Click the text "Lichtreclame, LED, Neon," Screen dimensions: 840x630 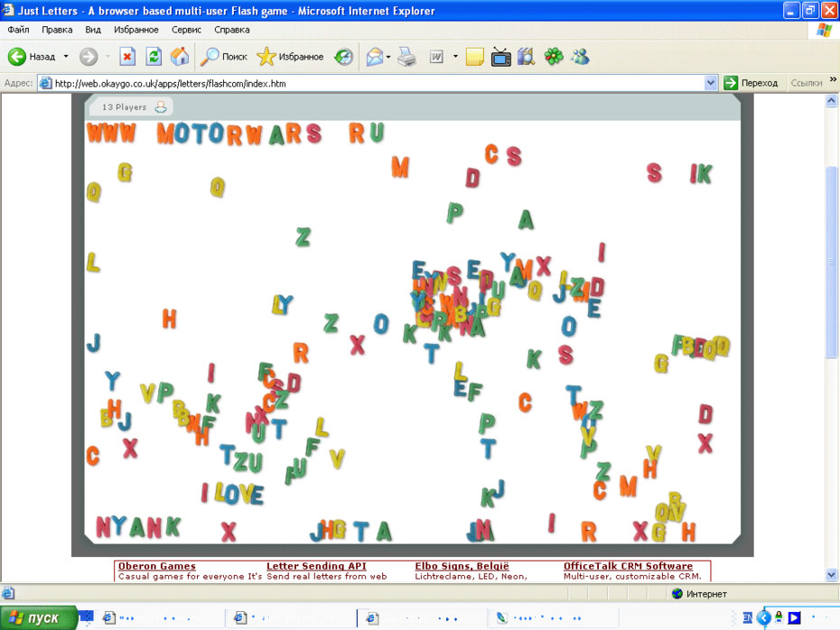click(471, 577)
